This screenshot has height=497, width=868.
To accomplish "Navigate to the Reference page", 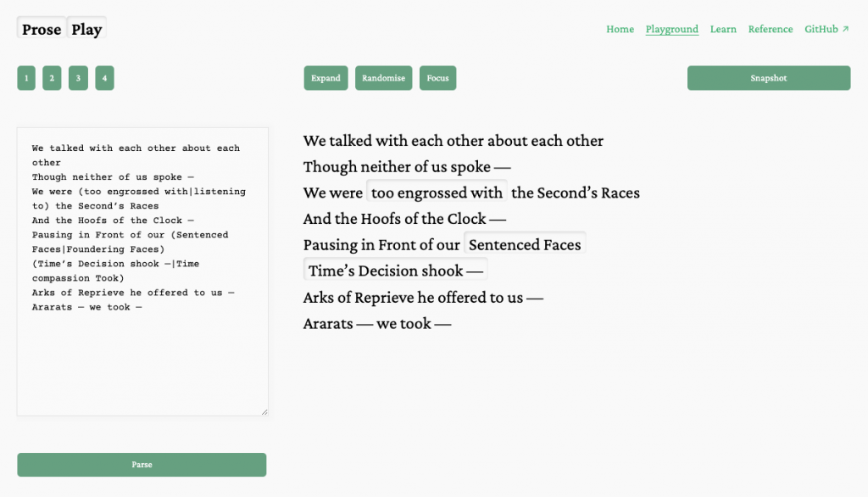I will pyautogui.click(x=771, y=29).
